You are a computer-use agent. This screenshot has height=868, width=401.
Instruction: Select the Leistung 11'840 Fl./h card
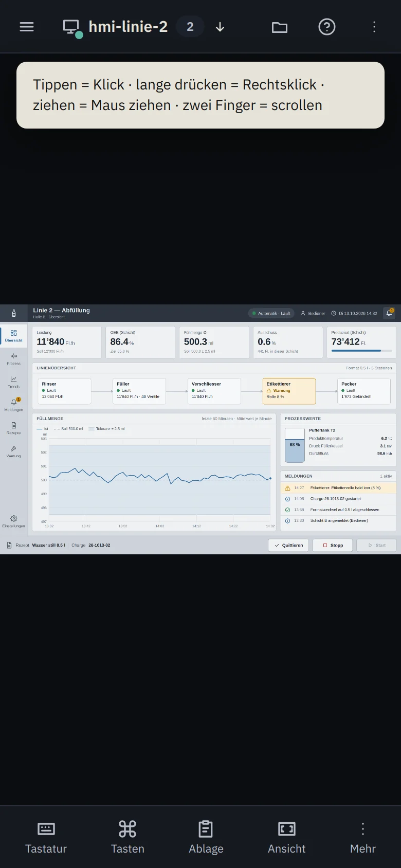[67, 342]
